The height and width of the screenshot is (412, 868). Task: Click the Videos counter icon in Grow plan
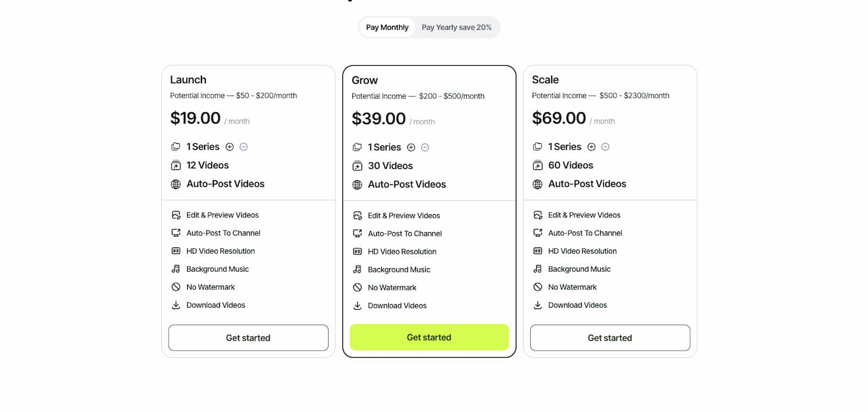pos(357,166)
